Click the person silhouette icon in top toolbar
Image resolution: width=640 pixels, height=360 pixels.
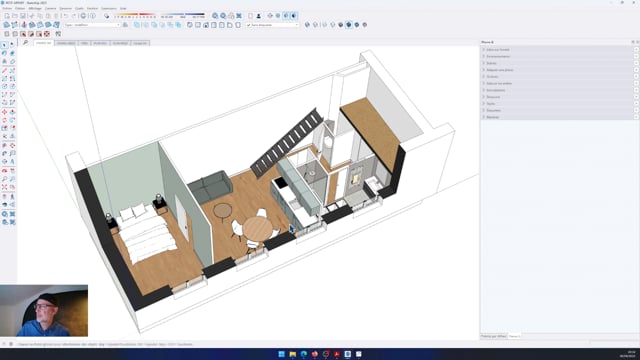coord(258,16)
